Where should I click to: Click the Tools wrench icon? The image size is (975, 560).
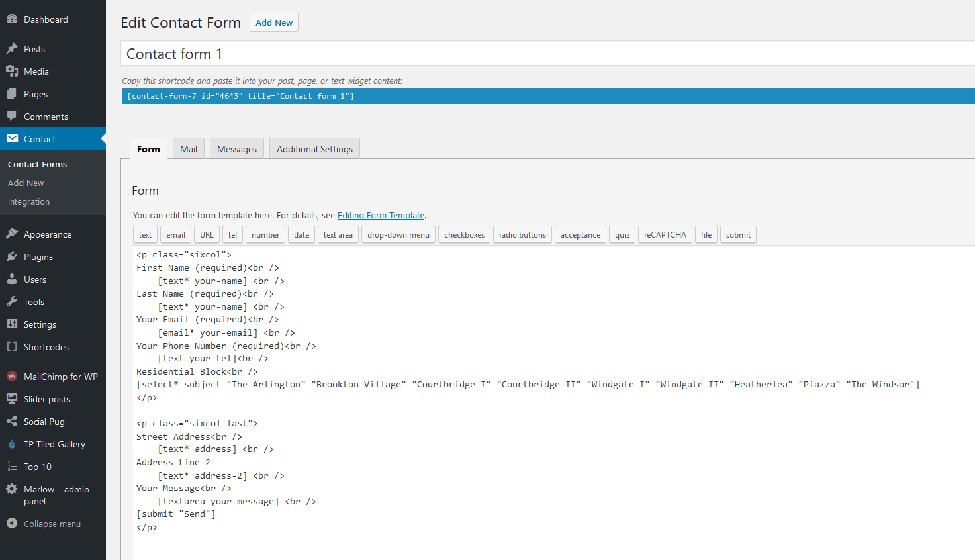coord(12,302)
